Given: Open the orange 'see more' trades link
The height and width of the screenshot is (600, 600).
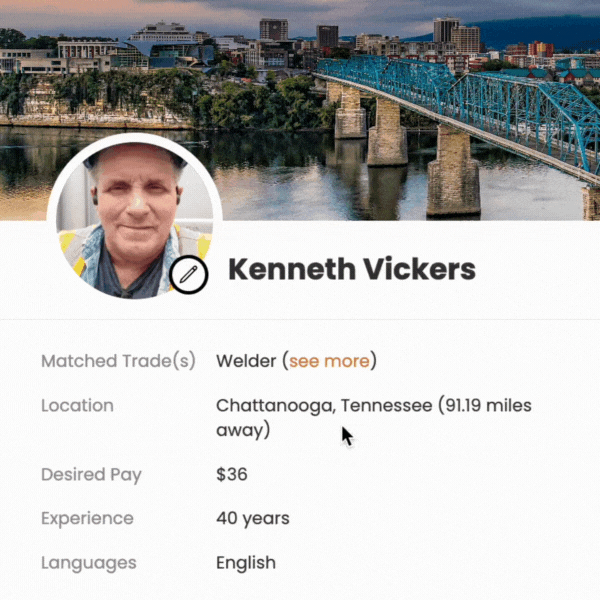Looking at the screenshot, I should [329, 361].
